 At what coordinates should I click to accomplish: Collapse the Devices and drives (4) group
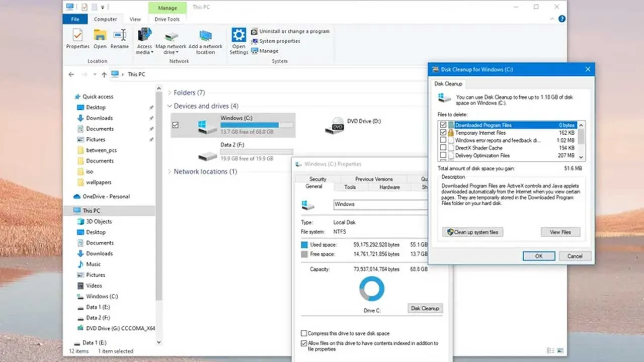click(x=170, y=106)
